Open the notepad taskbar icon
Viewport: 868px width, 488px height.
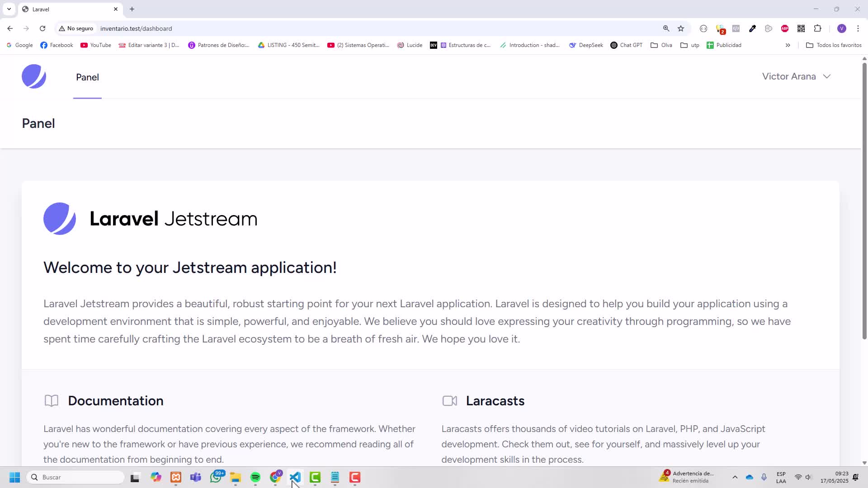[x=335, y=477]
